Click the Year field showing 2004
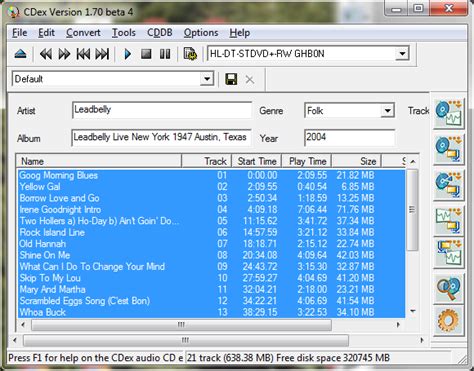This screenshot has height=371, width=474. (349, 137)
